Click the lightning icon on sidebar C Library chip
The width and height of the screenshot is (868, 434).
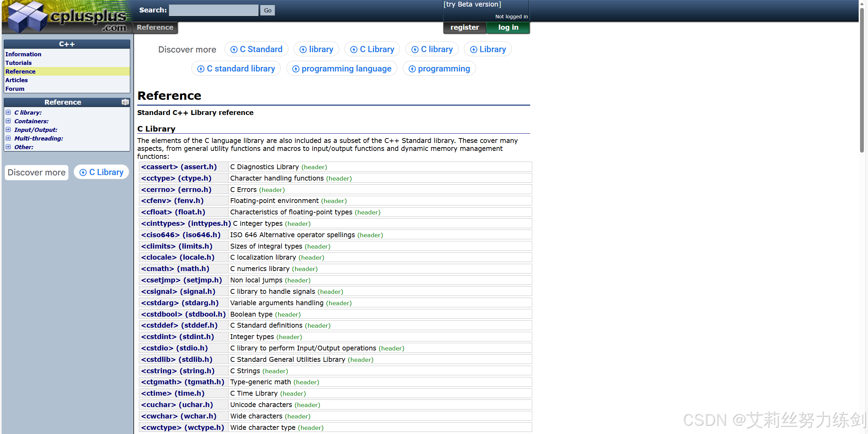point(83,172)
